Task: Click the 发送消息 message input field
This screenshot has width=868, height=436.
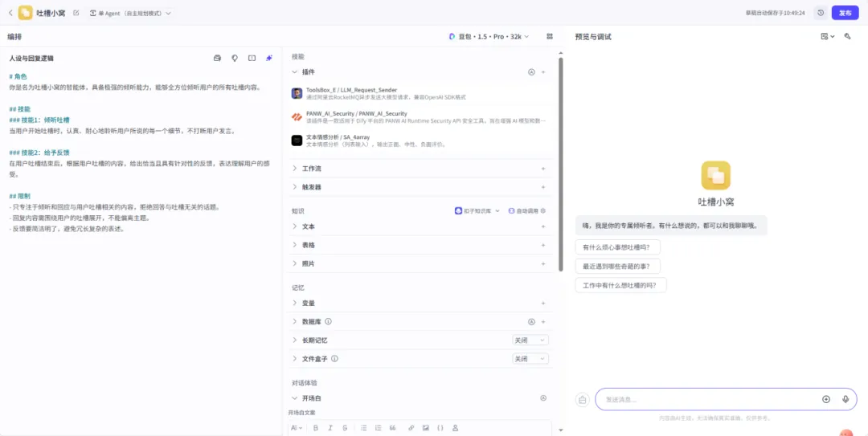Action: coord(707,399)
